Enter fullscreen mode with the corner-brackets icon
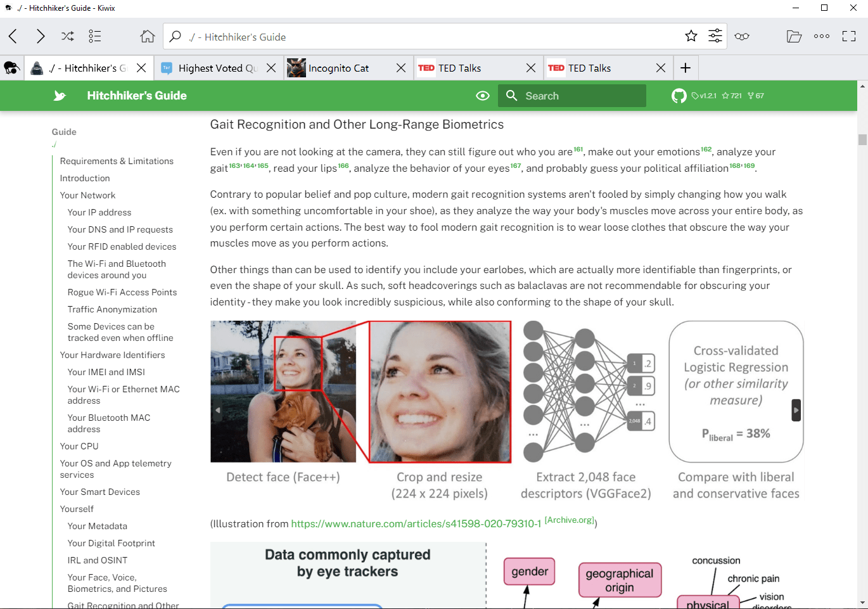This screenshot has width=868, height=609. pyautogui.click(x=849, y=36)
